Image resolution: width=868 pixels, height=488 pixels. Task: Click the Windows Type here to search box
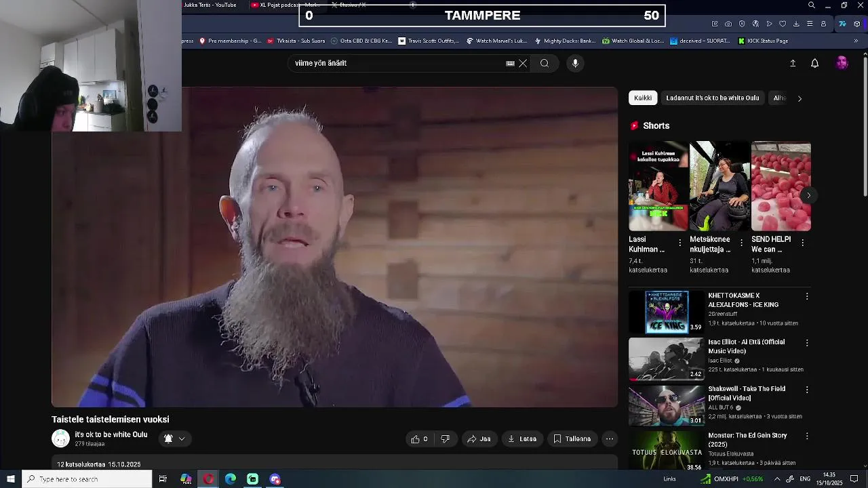87,479
